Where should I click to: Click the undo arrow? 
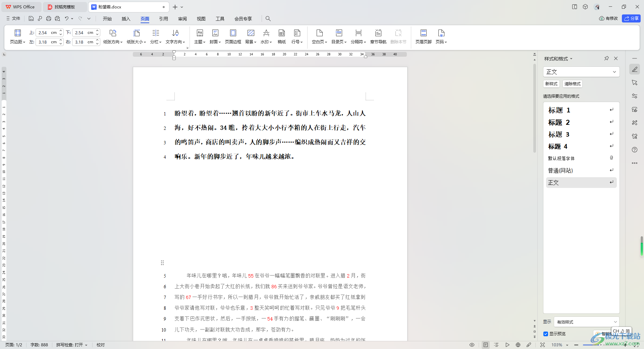[66, 18]
